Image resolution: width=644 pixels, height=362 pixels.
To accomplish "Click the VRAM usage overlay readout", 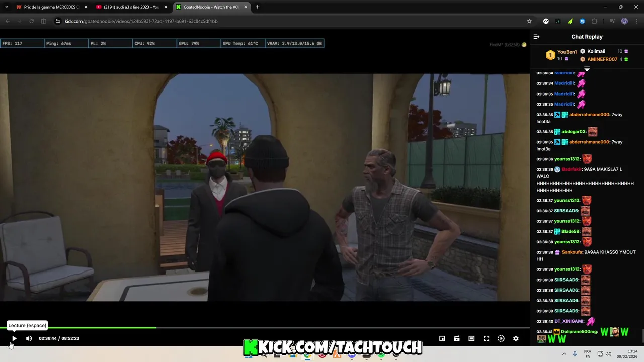I will pos(294,44).
